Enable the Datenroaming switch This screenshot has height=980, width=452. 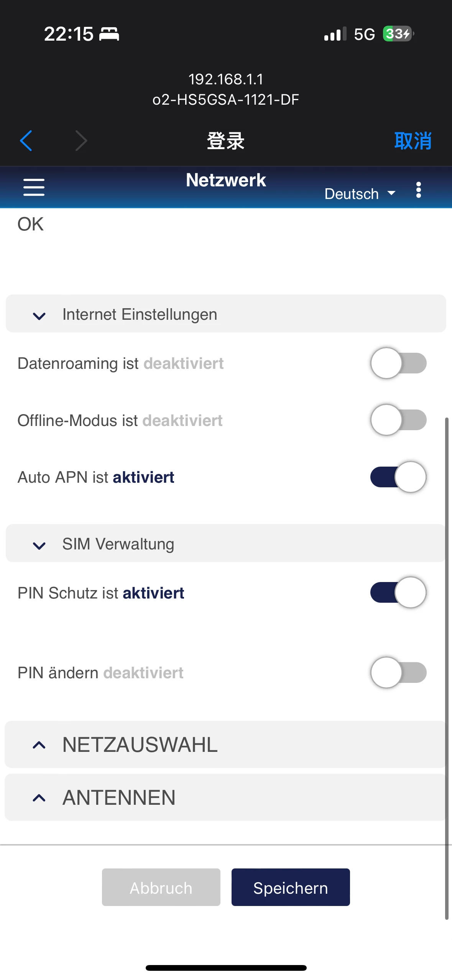398,363
